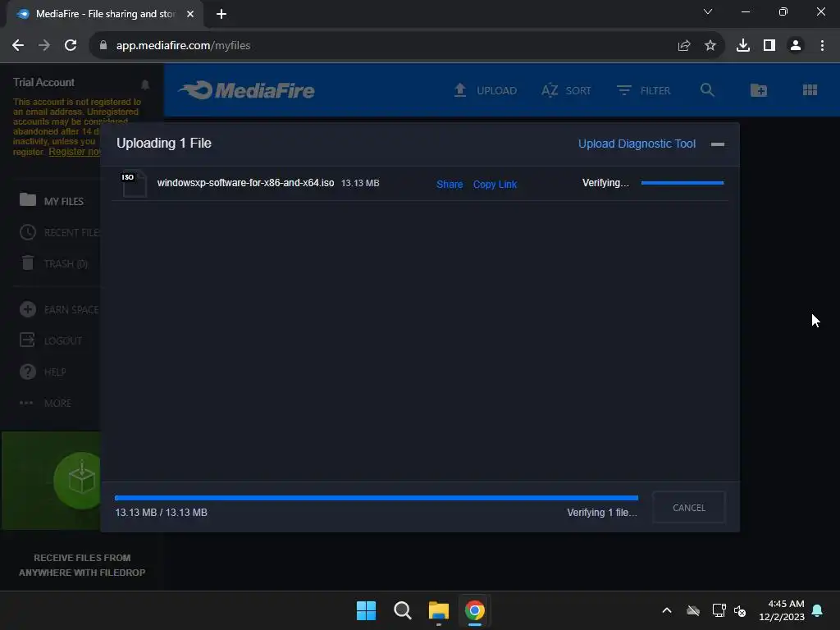Expand the More sidebar item
The height and width of the screenshot is (630, 840).
[x=46, y=403]
